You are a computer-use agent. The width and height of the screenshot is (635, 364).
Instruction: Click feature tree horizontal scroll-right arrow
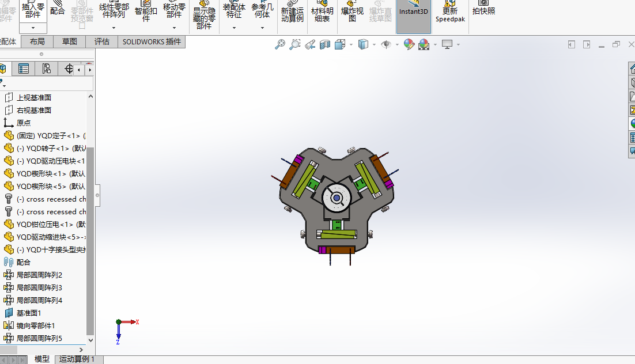click(81, 350)
